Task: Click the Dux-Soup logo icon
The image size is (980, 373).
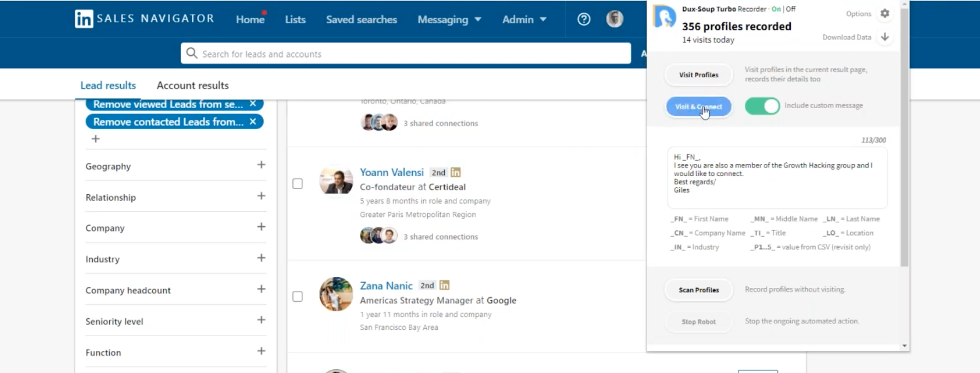Action: (664, 17)
